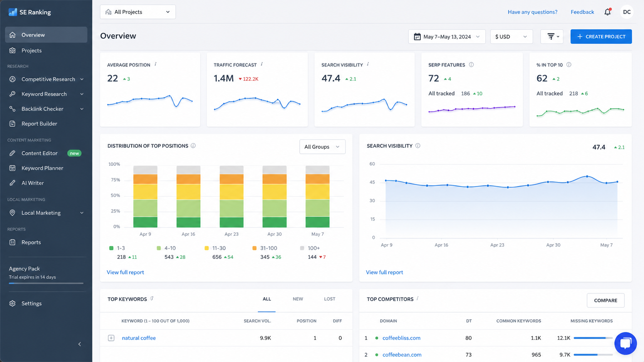Click the Average Position info icon
Screen dimensions: 644x362
pyautogui.click(x=156, y=64)
